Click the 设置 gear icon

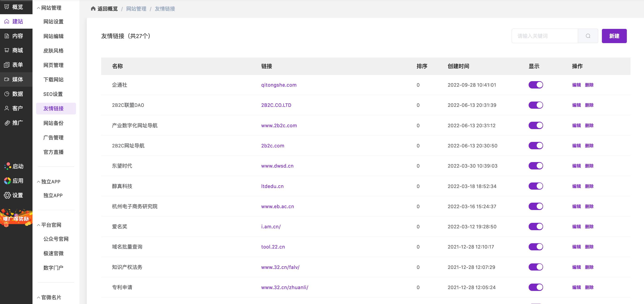point(7,195)
